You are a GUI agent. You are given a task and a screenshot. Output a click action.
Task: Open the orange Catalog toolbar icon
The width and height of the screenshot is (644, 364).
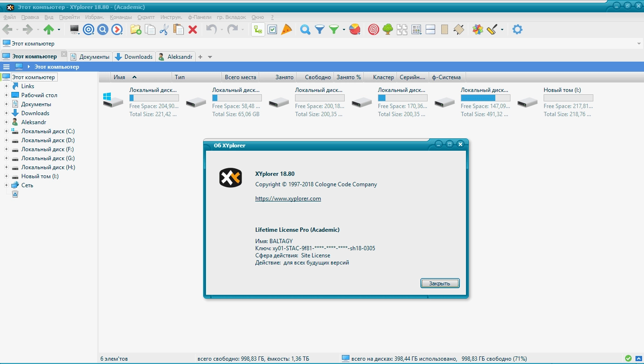pyautogui.click(x=286, y=29)
